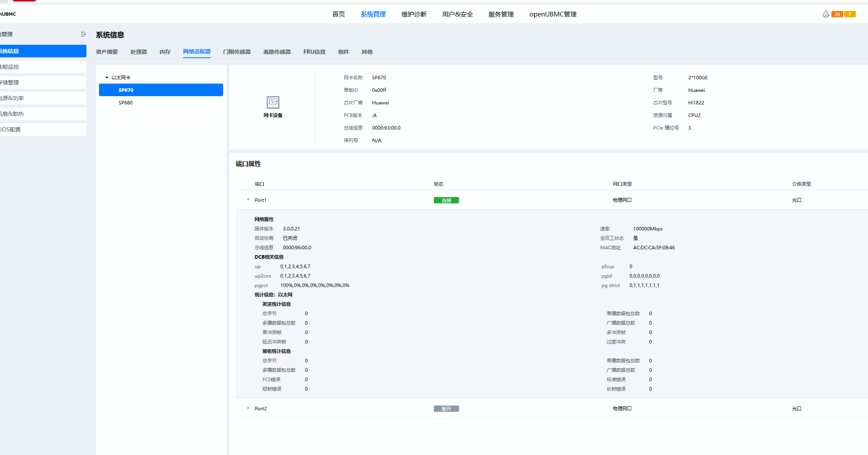The width and height of the screenshot is (868, 455).
Task: Expand the Port2 row details
Action: 248,408
